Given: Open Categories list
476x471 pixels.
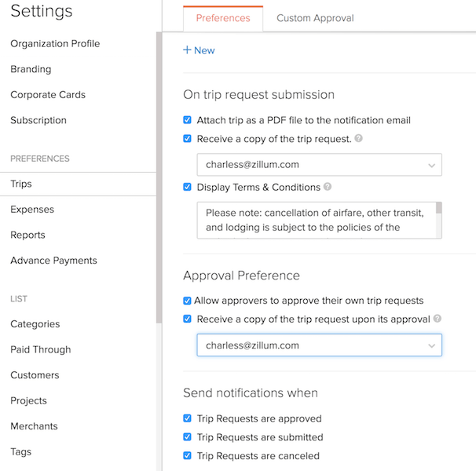Looking at the screenshot, I should pos(35,323).
